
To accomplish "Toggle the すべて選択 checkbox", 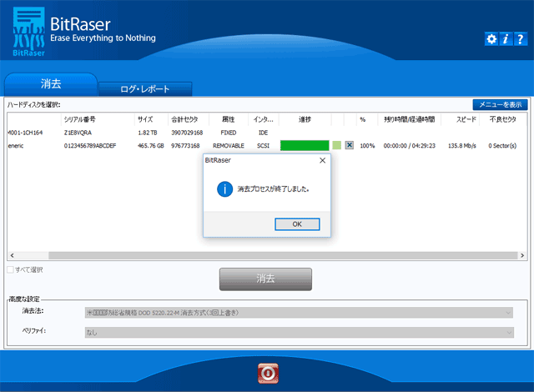I will pyautogui.click(x=10, y=270).
